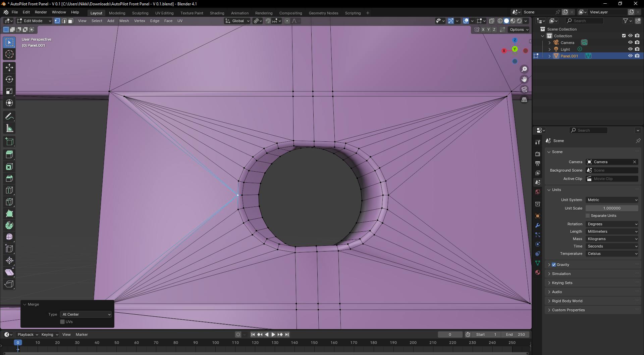Select the Extrude Region tool
This screenshot has width=644, height=355.
pos(9,155)
